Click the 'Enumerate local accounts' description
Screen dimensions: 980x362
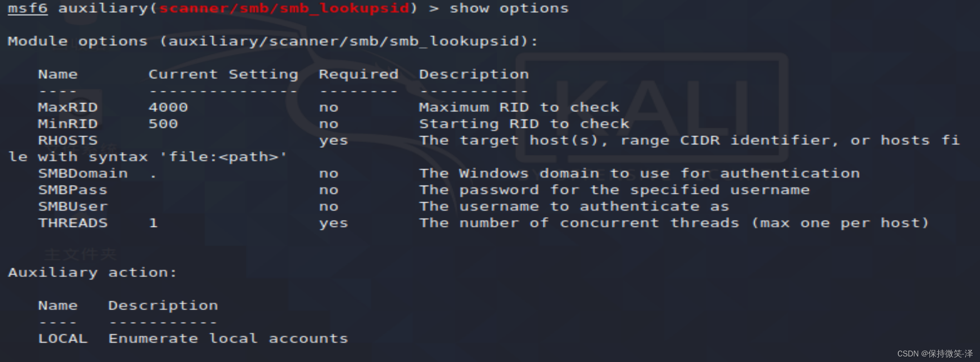tap(228, 339)
